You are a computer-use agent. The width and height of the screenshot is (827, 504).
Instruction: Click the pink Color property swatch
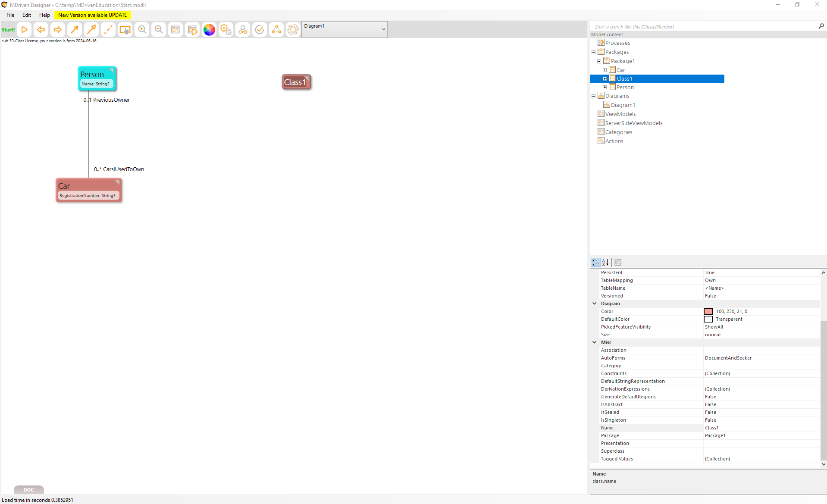click(x=708, y=311)
